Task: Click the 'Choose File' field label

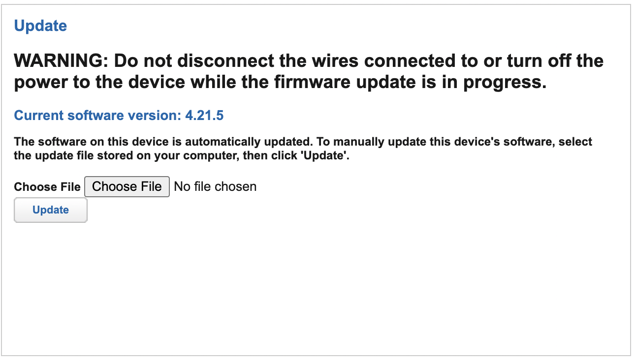Action: (x=47, y=187)
